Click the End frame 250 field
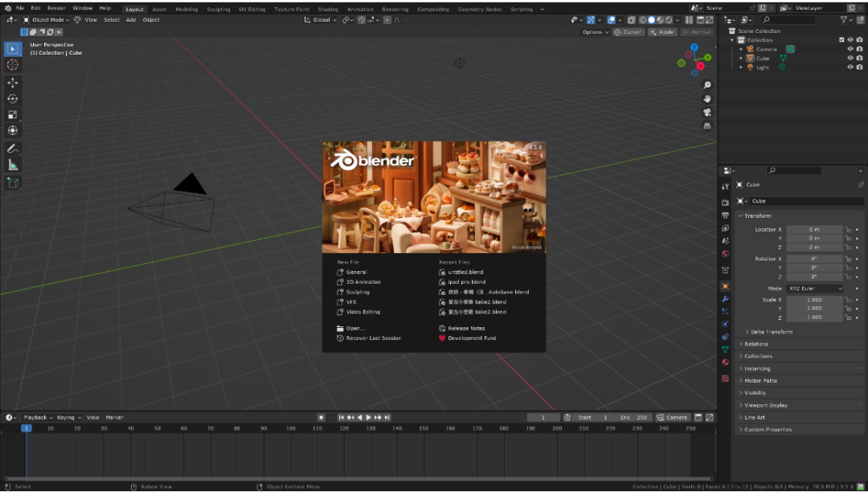 pos(634,417)
